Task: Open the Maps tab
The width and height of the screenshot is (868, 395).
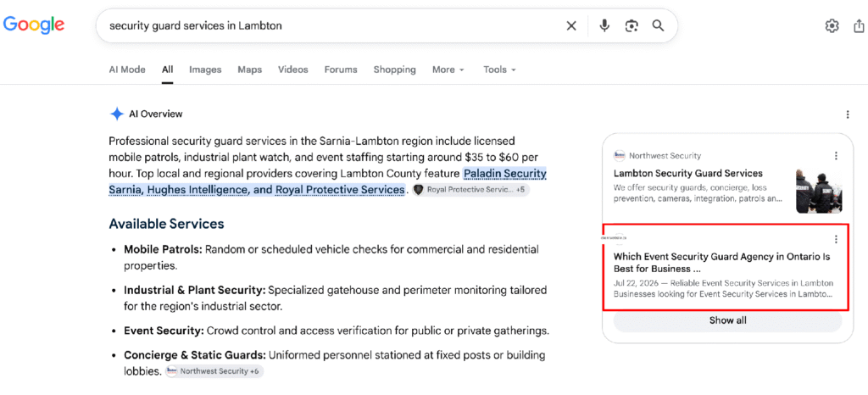Action: pos(250,70)
